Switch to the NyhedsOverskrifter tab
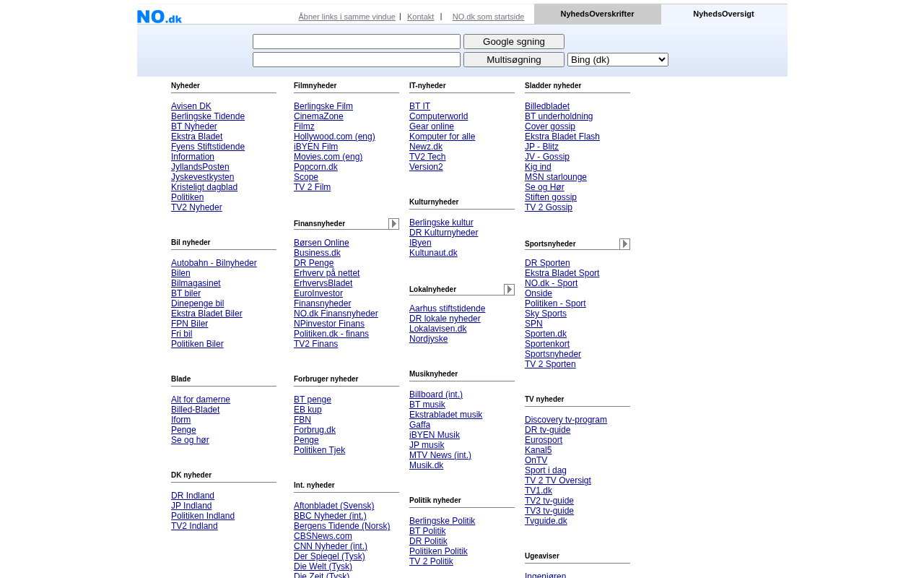The height and width of the screenshot is (578, 924). click(597, 14)
